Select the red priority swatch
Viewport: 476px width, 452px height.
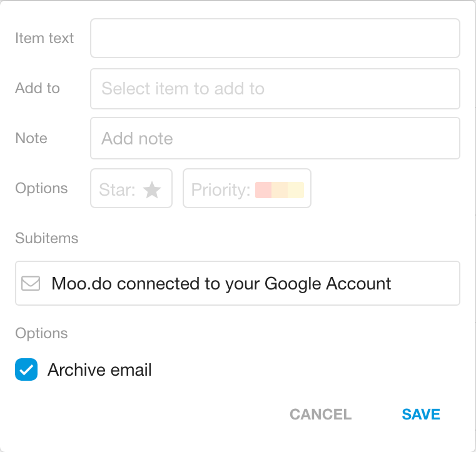tap(263, 190)
